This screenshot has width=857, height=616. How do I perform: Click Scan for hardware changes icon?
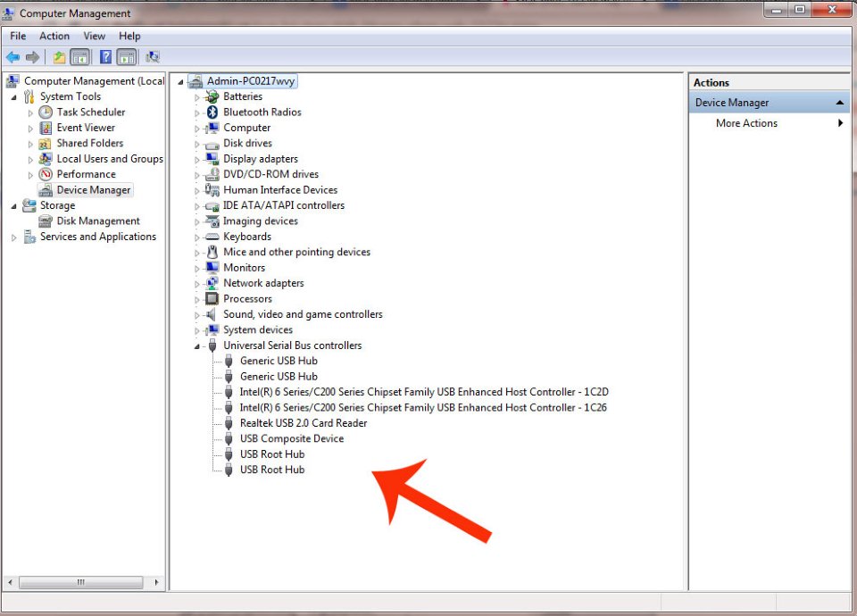point(153,57)
